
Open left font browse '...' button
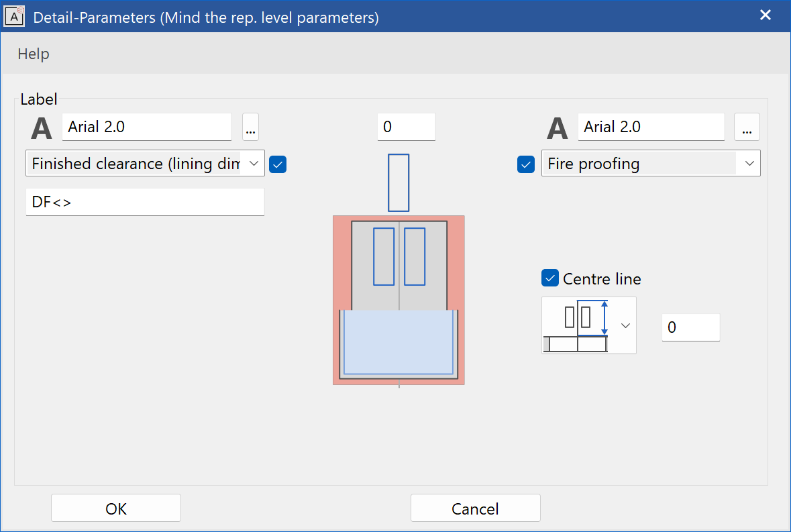(251, 127)
